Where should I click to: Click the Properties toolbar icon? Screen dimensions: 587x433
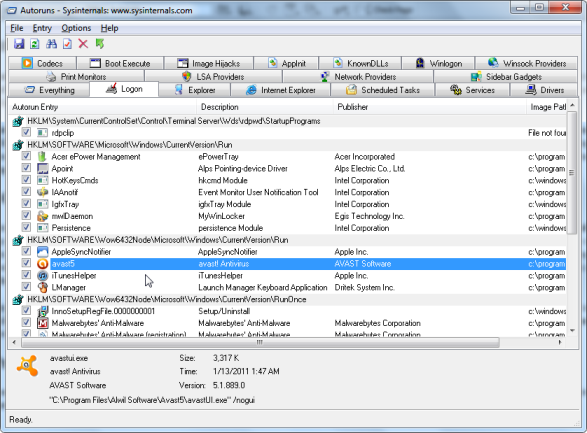click(x=67, y=44)
